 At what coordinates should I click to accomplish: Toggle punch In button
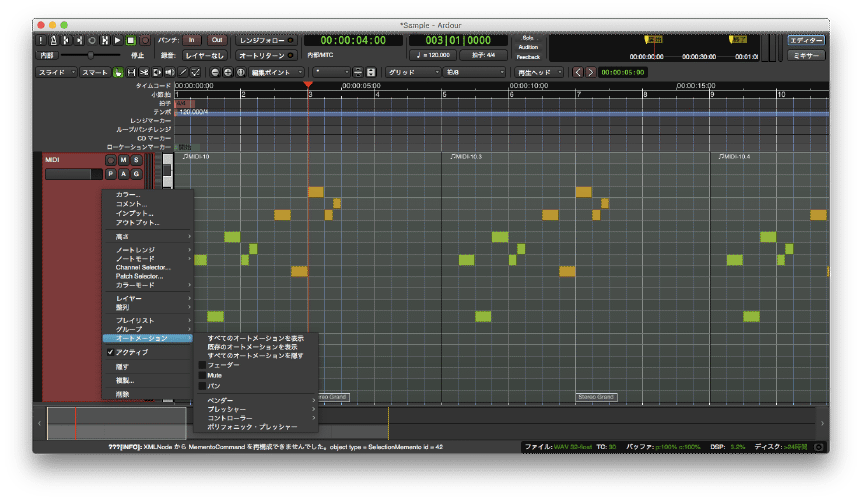pos(192,40)
